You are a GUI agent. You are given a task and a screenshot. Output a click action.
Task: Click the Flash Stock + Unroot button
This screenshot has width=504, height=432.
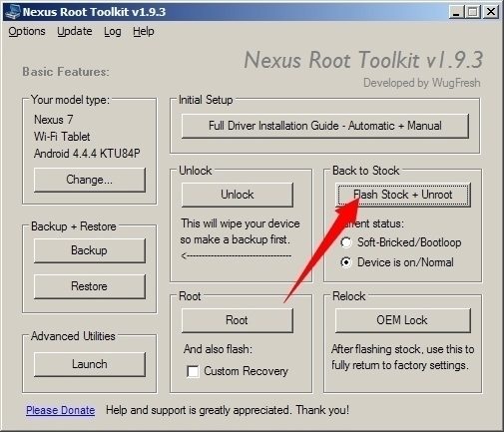click(403, 195)
